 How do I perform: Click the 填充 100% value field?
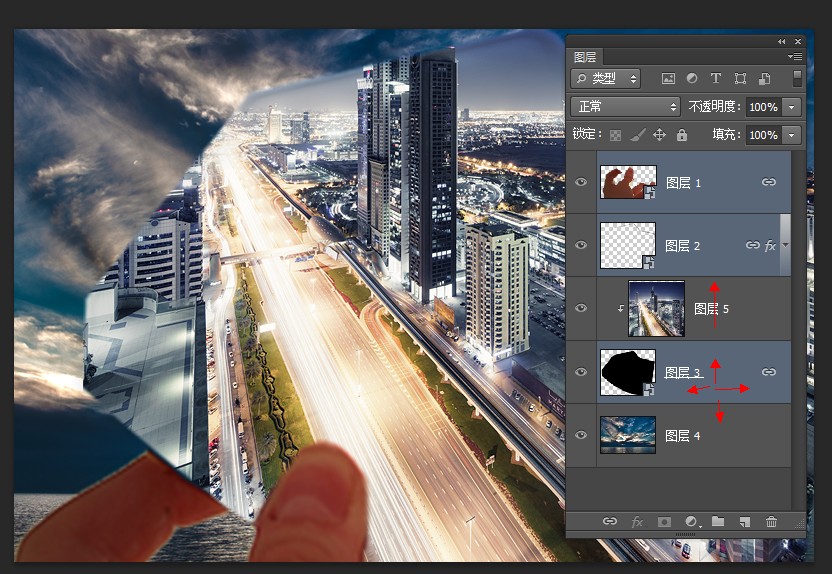tap(764, 135)
